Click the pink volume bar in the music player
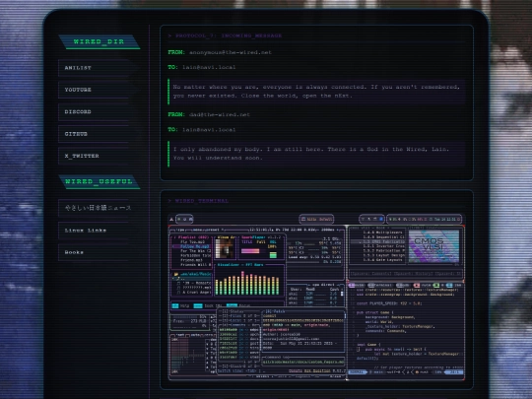This screenshot has height=399, width=532. coord(250,251)
